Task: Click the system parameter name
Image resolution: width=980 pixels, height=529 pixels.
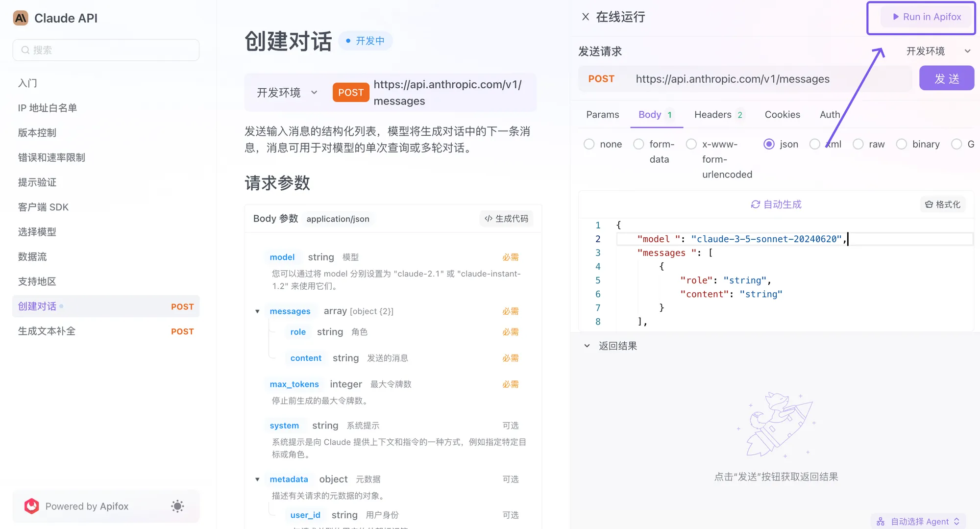Action: 284,426
